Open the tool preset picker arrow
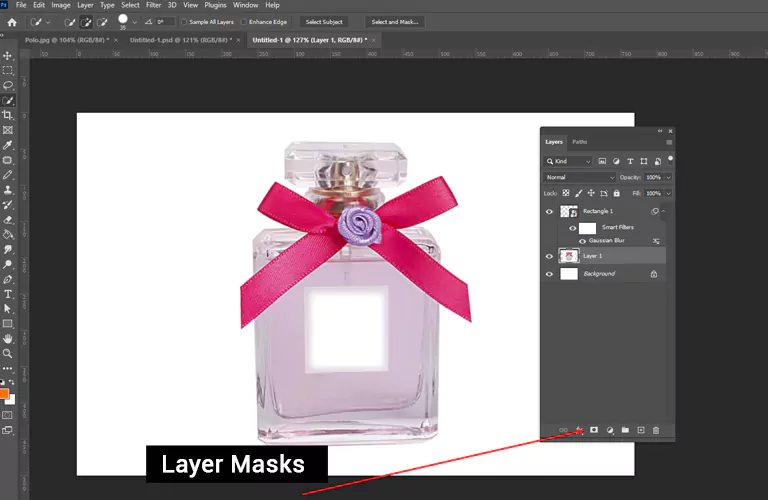 point(48,22)
